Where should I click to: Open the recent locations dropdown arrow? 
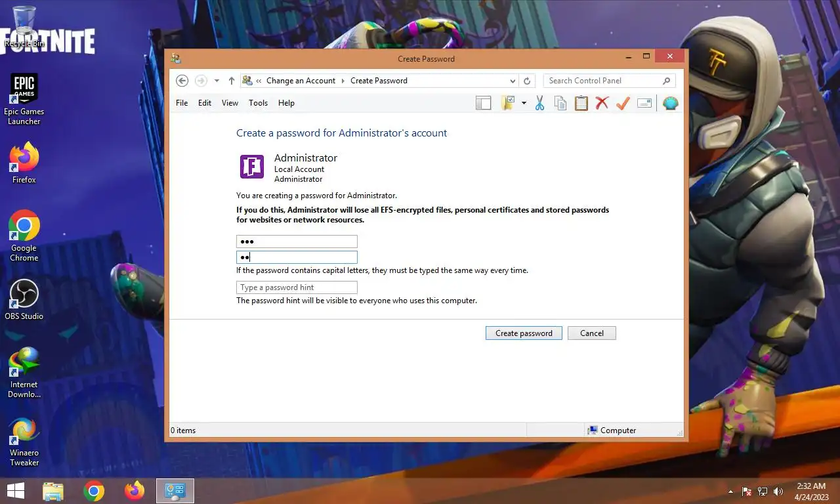(x=217, y=81)
